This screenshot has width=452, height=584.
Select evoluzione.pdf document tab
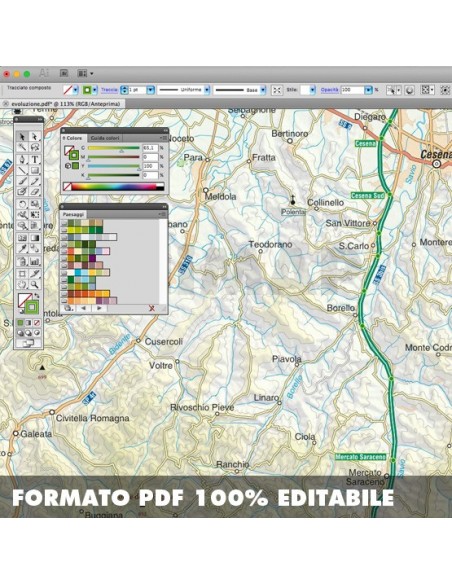(x=66, y=104)
